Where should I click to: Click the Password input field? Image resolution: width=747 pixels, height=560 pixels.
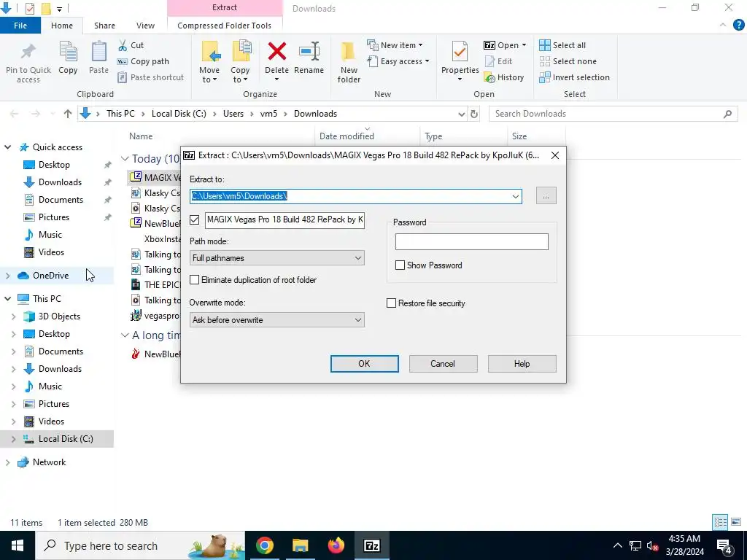click(x=472, y=242)
